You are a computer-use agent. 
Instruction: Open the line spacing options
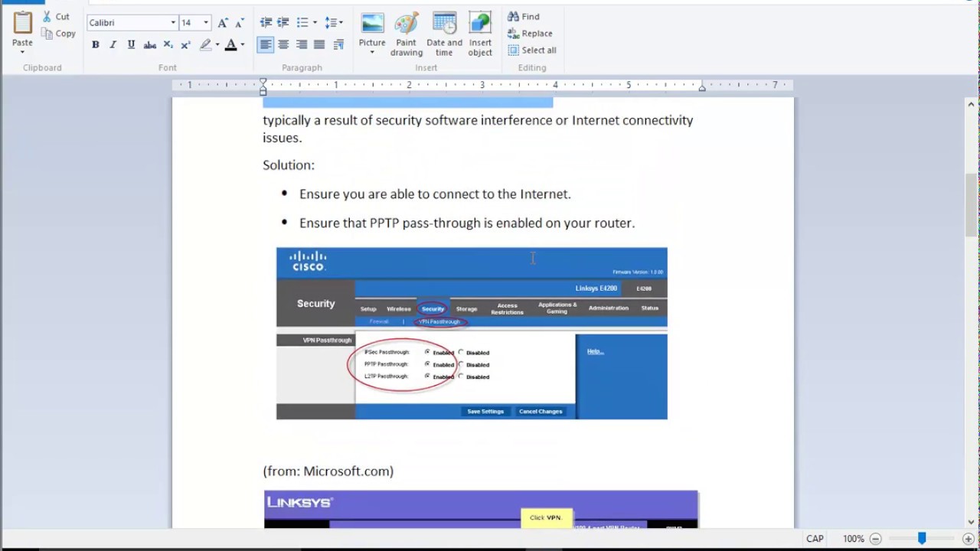pos(334,23)
